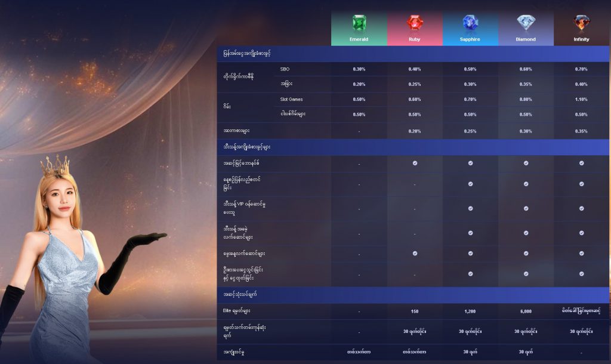Click Infinity checkmark in the VIP row
611x364 pixels.
point(581,208)
